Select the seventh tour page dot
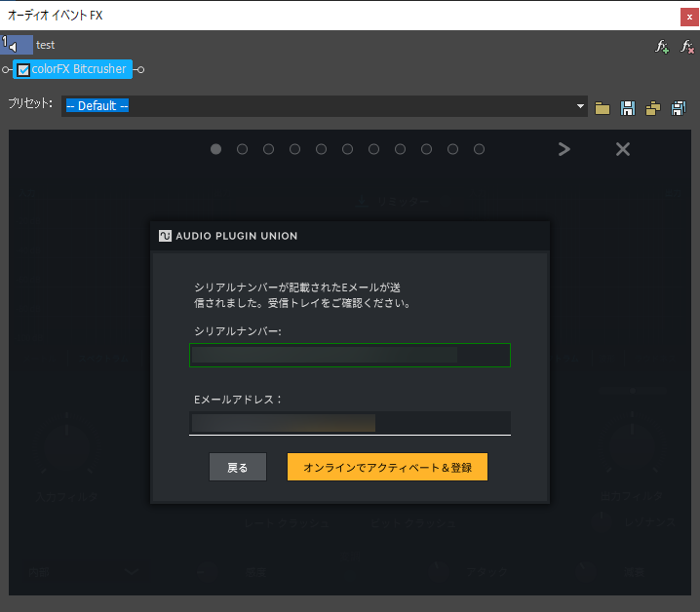This screenshot has width=700, height=612. click(374, 149)
